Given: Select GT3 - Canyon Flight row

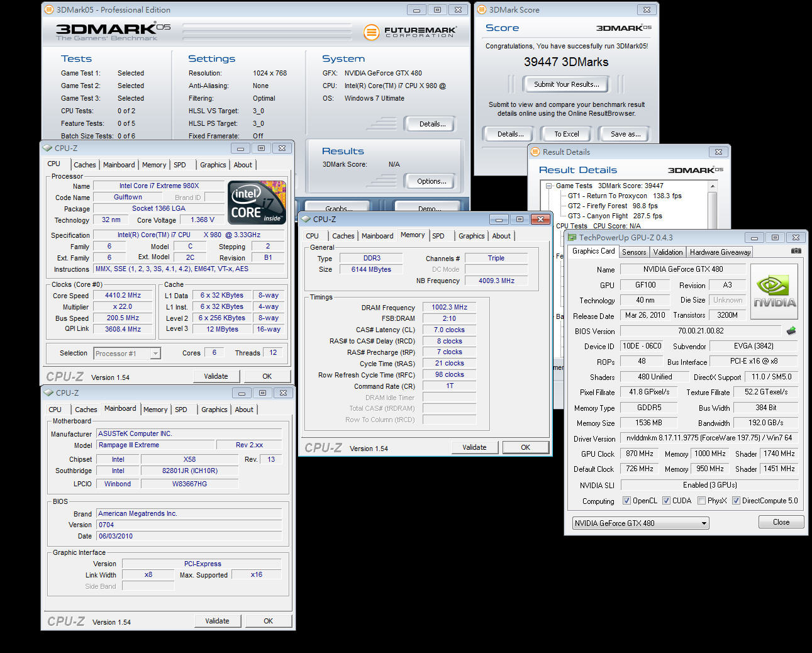Looking at the screenshot, I should (615, 216).
